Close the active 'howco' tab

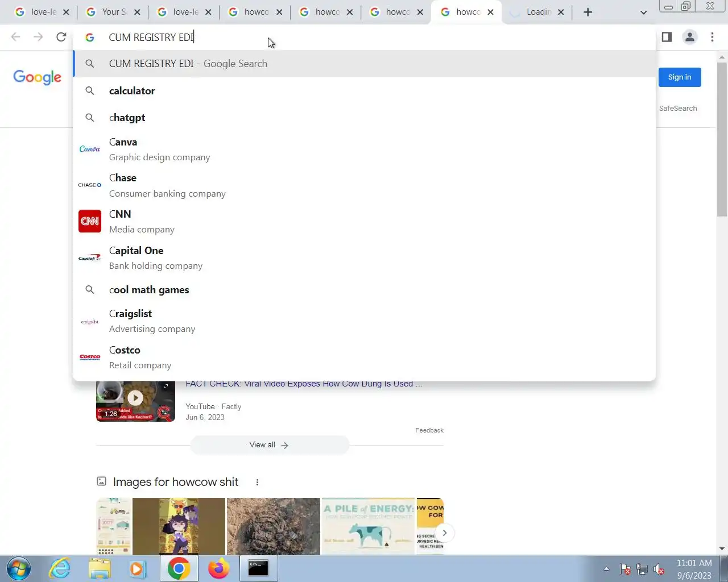click(490, 12)
